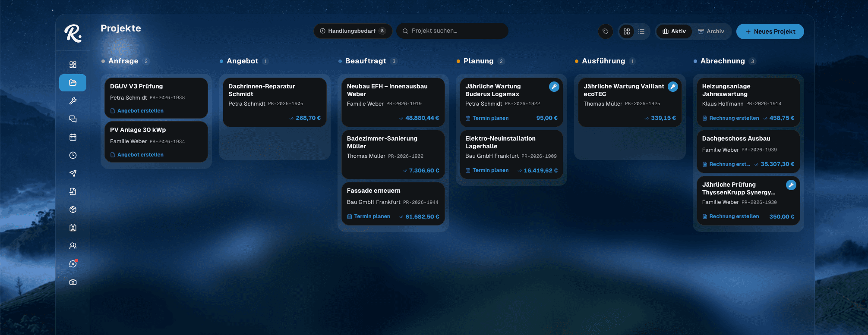Viewport: 868px width, 335px height.
Task: Click wrench badge on Buderus Logamax card
Action: pyautogui.click(x=554, y=87)
